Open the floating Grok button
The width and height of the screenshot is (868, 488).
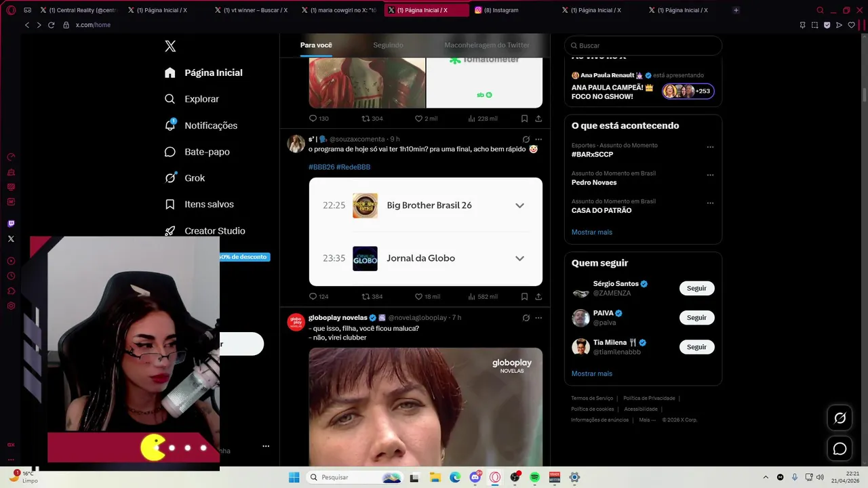point(840,418)
